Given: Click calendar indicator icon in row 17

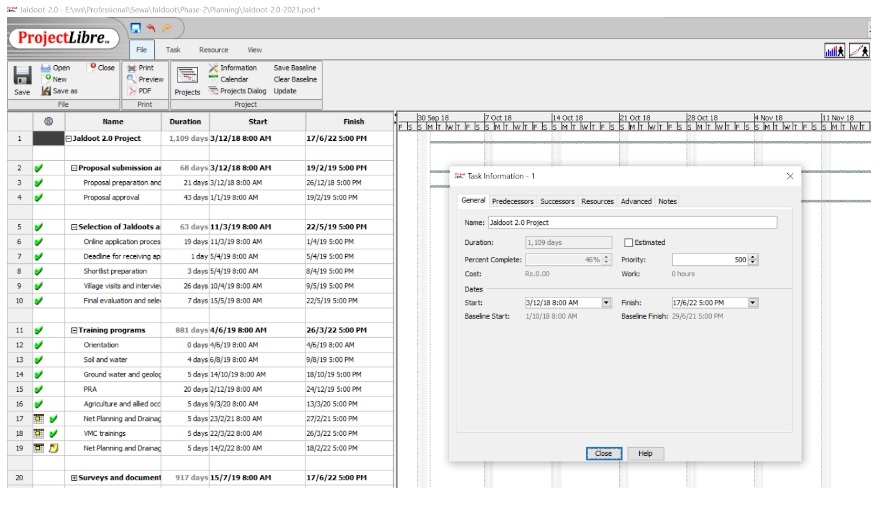Looking at the screenshot, I should pyautogui.click(x=38, y=419).
